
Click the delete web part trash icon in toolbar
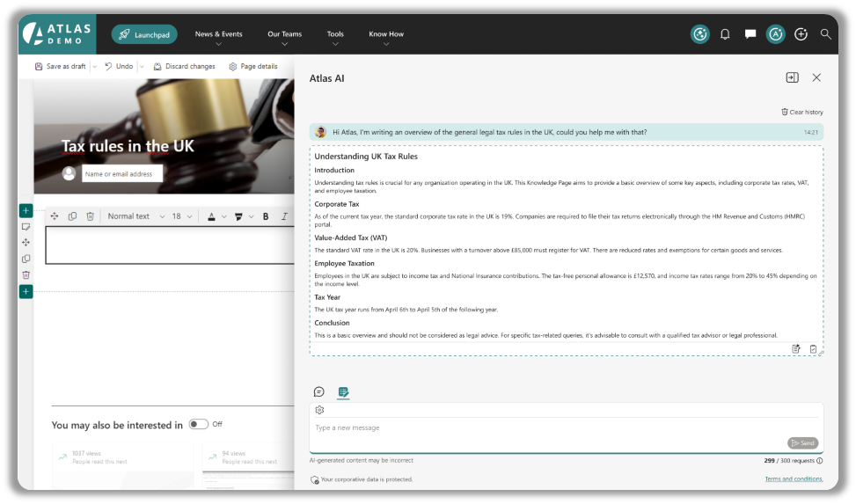coord(90,216)
